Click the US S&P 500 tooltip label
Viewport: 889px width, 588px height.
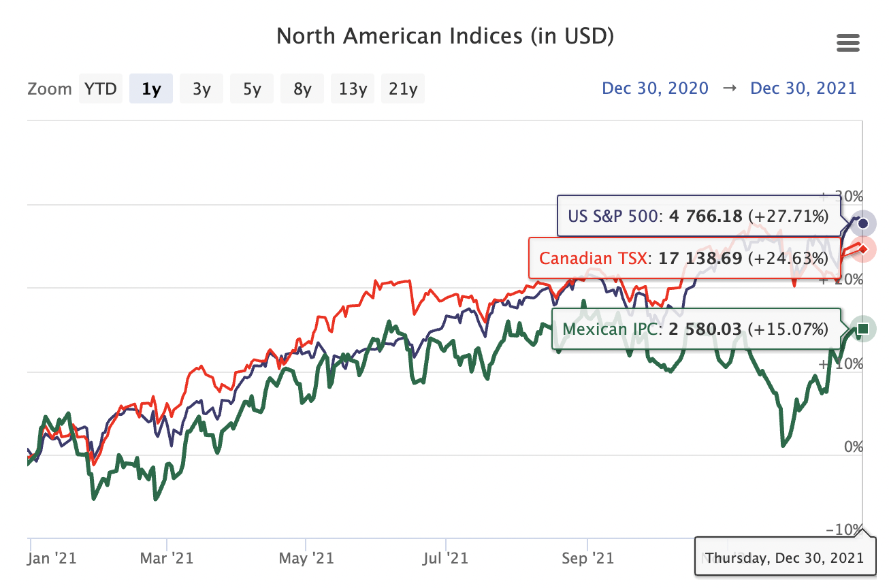[x=698, y=216]
